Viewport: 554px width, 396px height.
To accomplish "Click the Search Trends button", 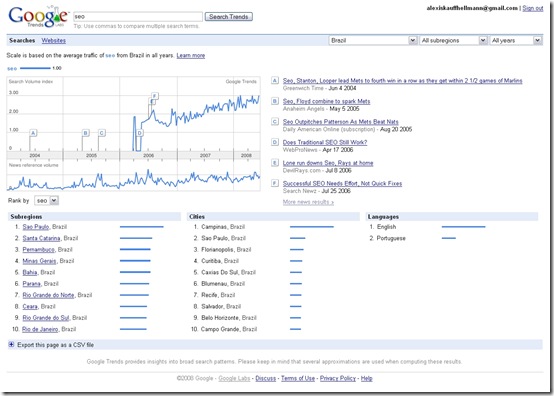I will [229, 17].
